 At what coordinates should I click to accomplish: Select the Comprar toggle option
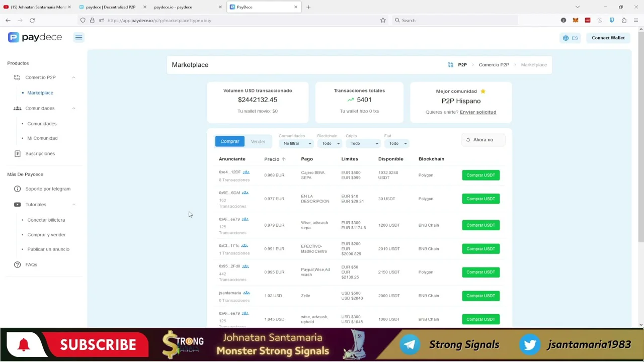point(229,142)
